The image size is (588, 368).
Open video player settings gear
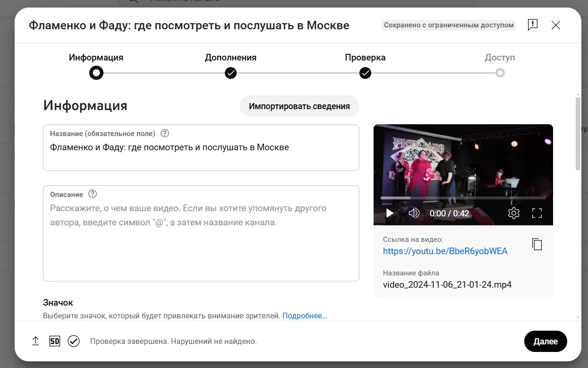514,213
